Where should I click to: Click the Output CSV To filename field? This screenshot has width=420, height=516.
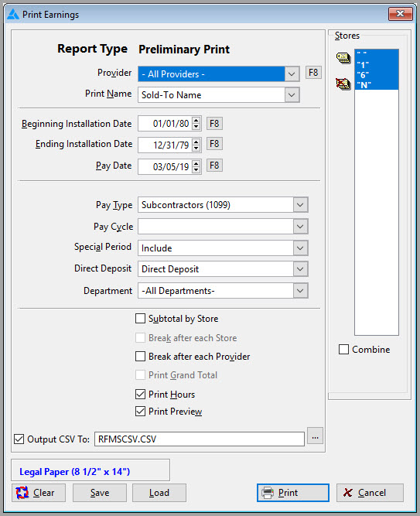200,439
